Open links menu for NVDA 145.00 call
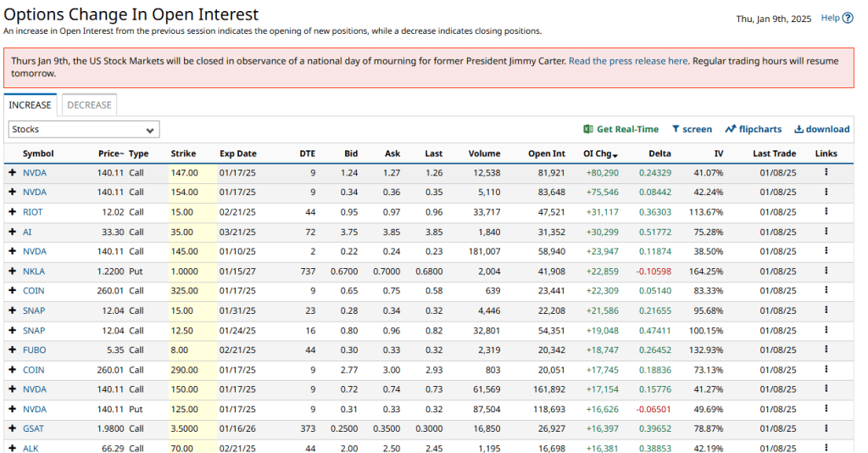Image resolution: width=868 pixels, height=453 pixels. [826, 251]
